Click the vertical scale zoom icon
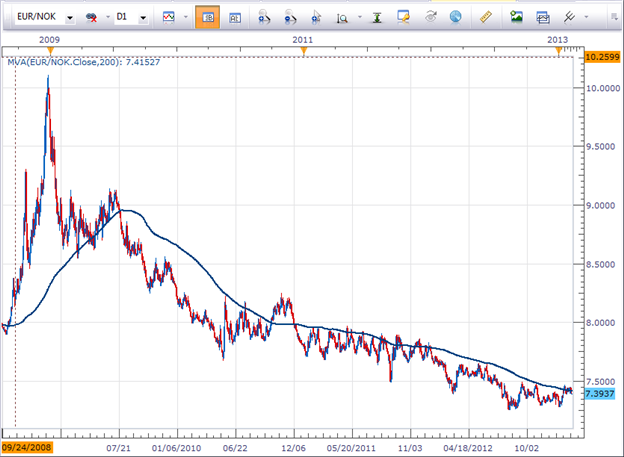The height and width of the screenshot is (457, 624). [342, 18]
